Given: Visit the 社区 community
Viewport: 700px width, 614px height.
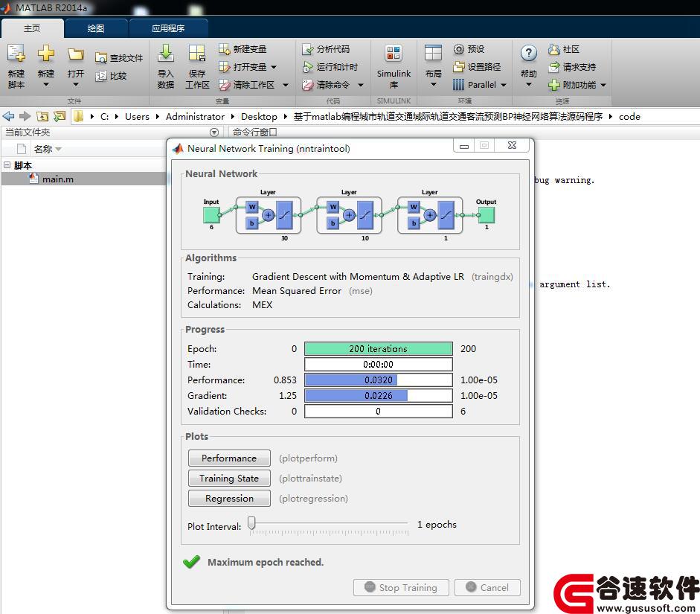Looking at the screenshot, I should pyautogui.click(x=564, y=49).
